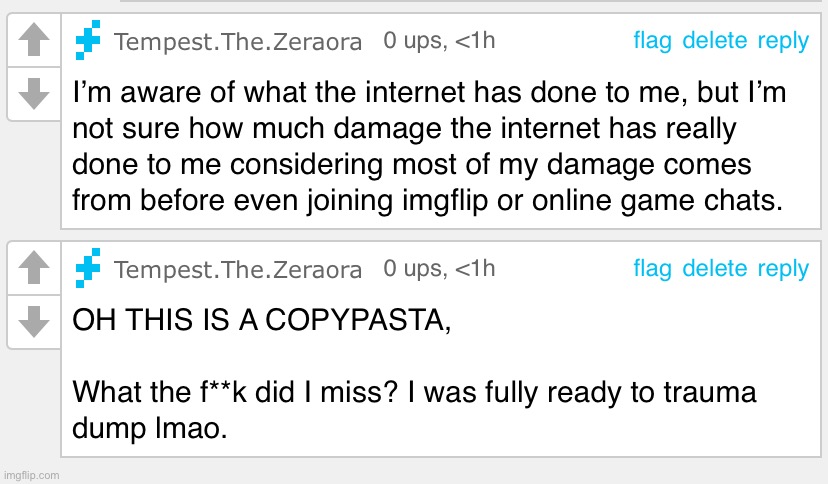This screenshot has height=484, width=828.
Task: Reply to the first comment
Action: click(x=783, y=41)
